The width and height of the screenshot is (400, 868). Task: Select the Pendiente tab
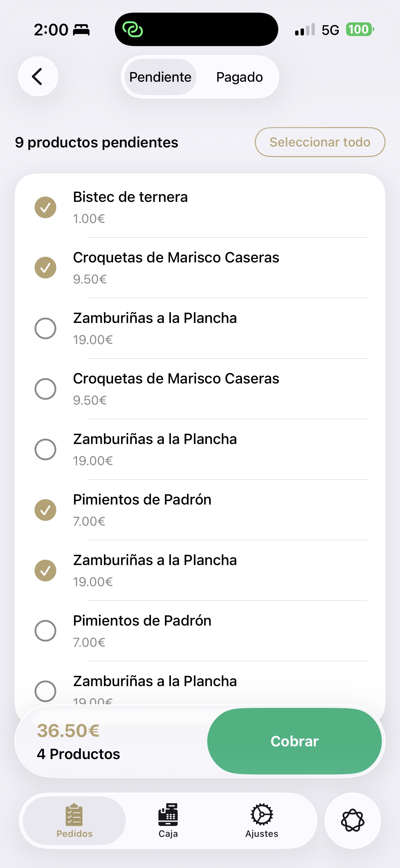160,77
